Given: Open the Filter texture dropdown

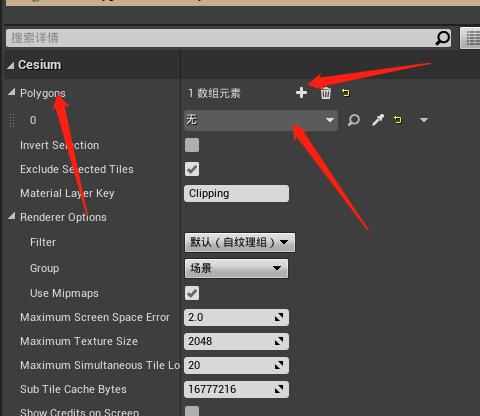Looking at the screenshot, I should pyautogui.click(x=240, y=242).
